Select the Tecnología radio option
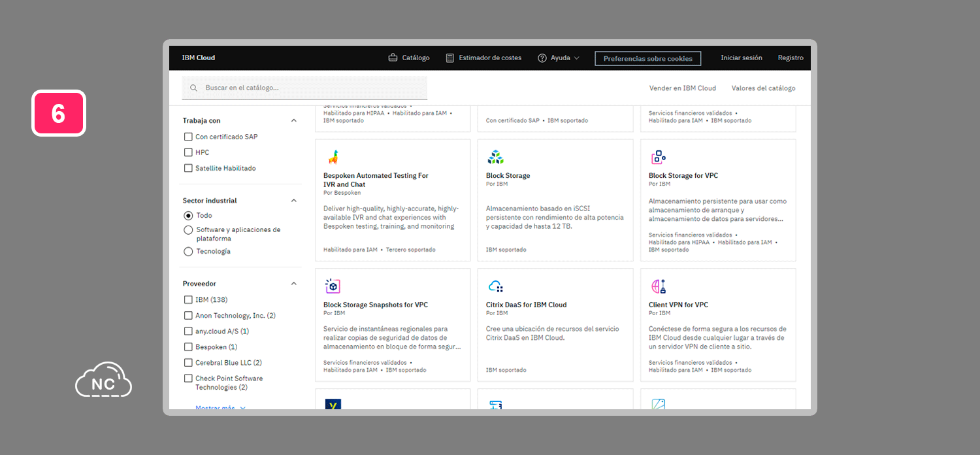Image resolution: width=980 pixels, height=455 pixels. click(x=188, y=252)
